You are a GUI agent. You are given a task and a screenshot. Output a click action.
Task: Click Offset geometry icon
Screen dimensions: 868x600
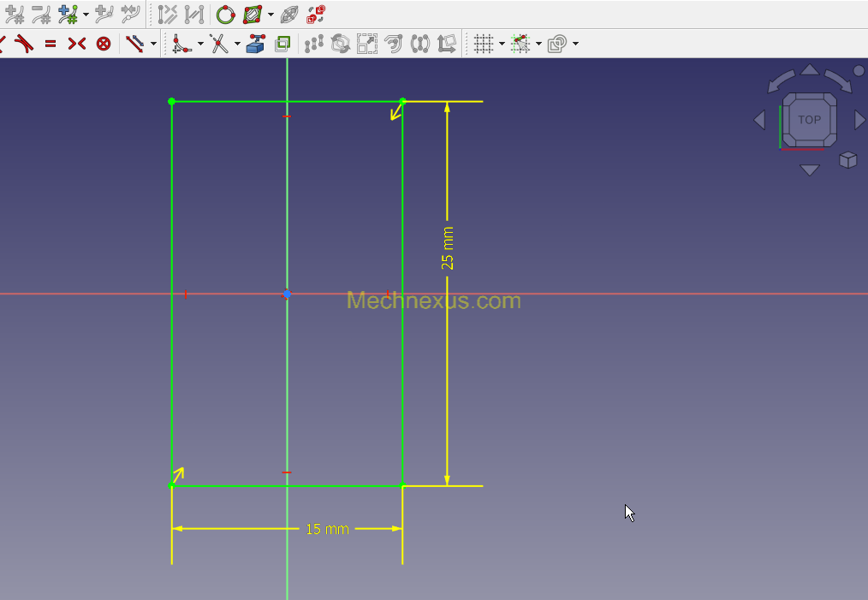coord(394,43)
